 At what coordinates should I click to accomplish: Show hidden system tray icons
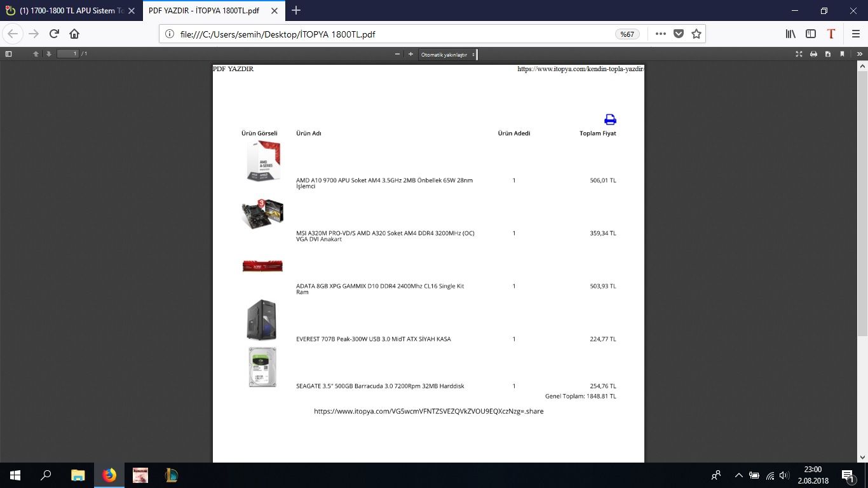pos(738,475)
